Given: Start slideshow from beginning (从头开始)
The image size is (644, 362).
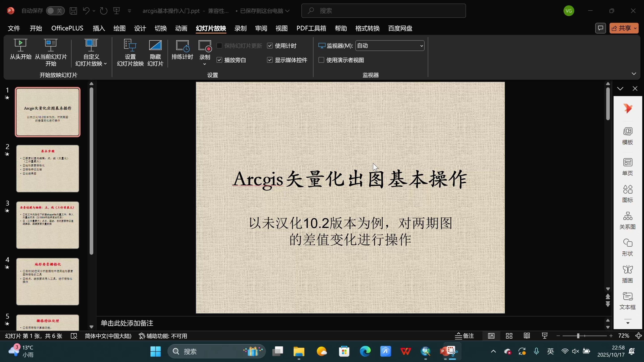Looking at the screenshot, I should 20,52.
